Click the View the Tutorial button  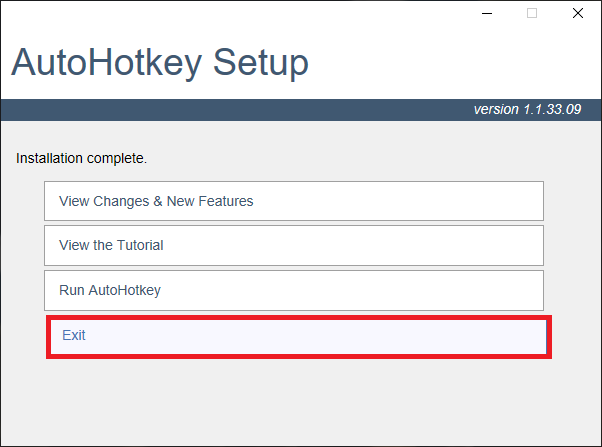(294, 245)
